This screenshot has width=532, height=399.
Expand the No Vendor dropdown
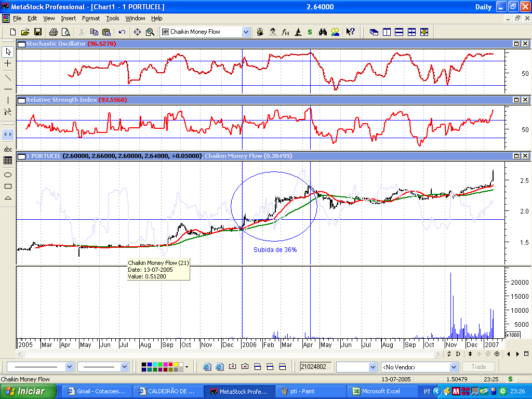tap(454, 367)
